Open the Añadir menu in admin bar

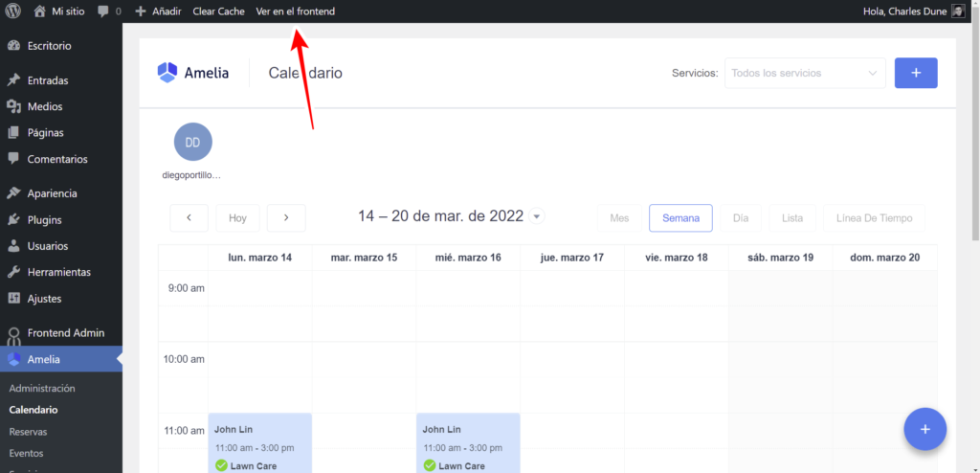click(158, 11)
